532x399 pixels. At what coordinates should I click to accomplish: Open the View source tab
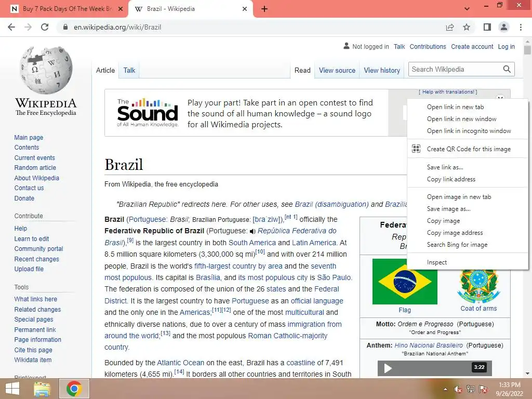337,70
